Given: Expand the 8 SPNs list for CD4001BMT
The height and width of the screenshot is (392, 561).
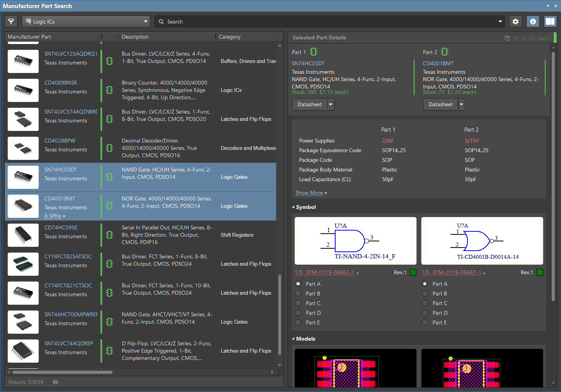Looking at the screenshot, I should click(55, 216).
